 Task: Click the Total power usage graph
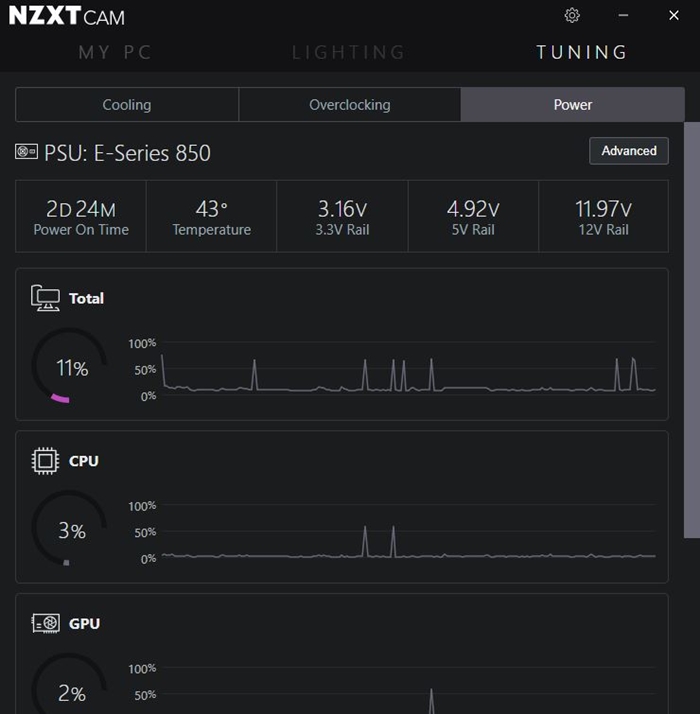(409, 370)
